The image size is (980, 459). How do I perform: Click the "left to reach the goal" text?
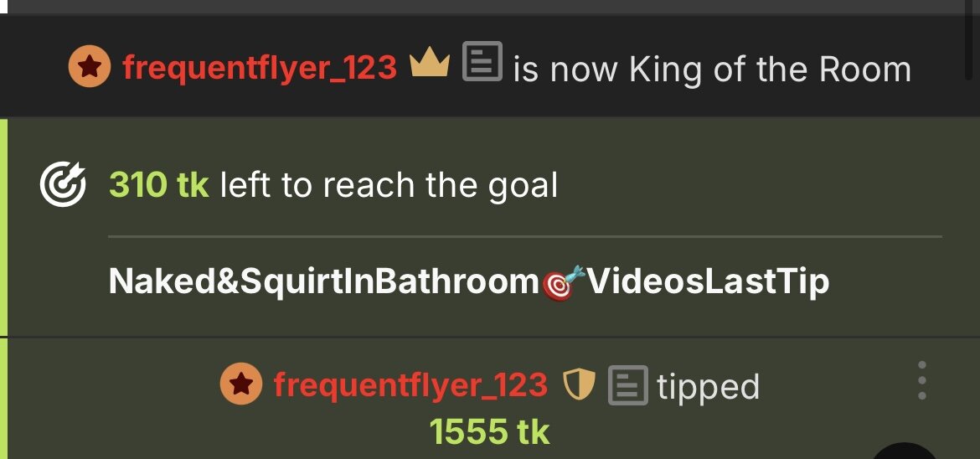pos(389,185)
